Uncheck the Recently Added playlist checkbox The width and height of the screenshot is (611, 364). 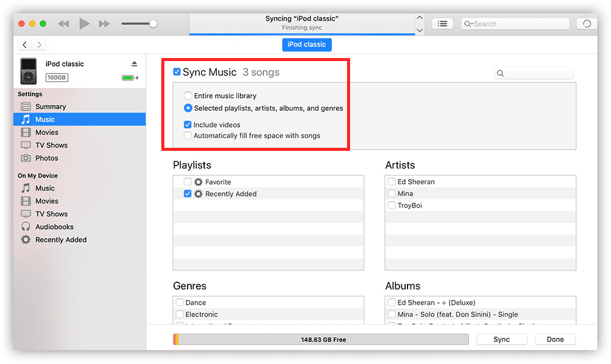(188, 194)
